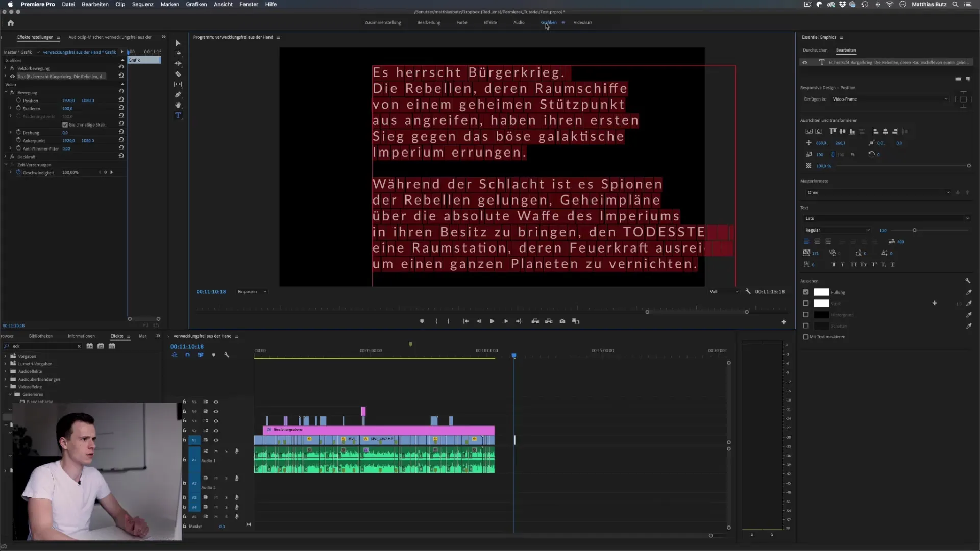Center-align text in Essential Graphics
Viewport: 980px width, 551px height.
point(817,241)
